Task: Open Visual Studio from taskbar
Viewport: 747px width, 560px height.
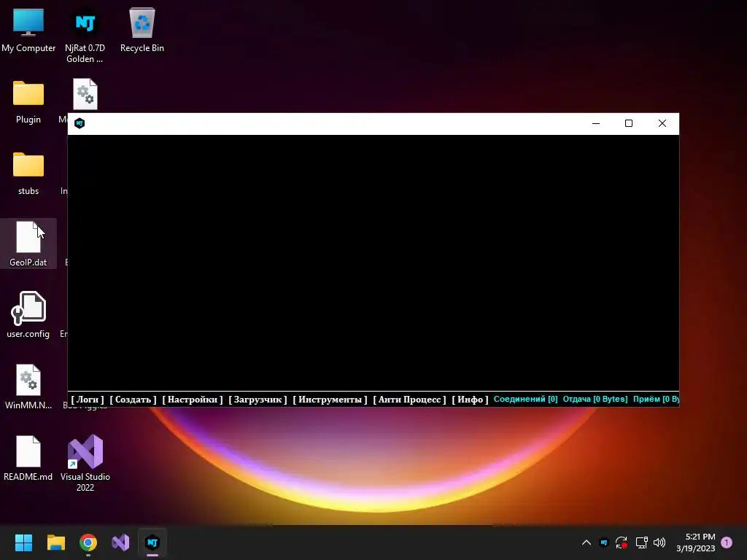Action: click(120, 542)
